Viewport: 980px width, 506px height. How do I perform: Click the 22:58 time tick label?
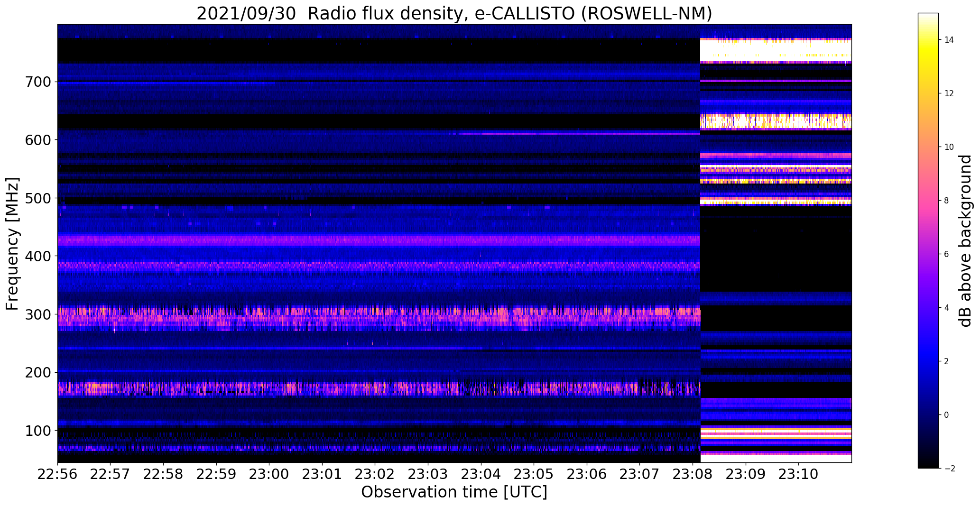click(x=164, y=474)
